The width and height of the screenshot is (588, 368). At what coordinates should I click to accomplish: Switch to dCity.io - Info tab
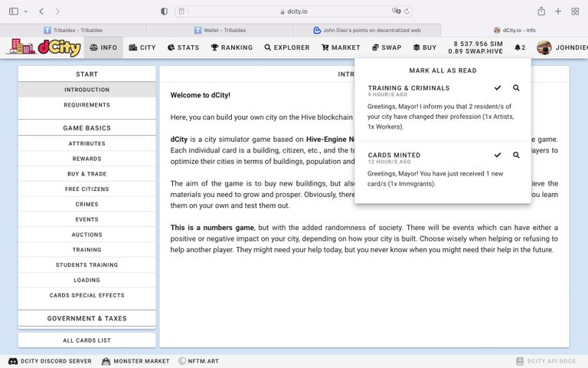click(x=514, y=30)
